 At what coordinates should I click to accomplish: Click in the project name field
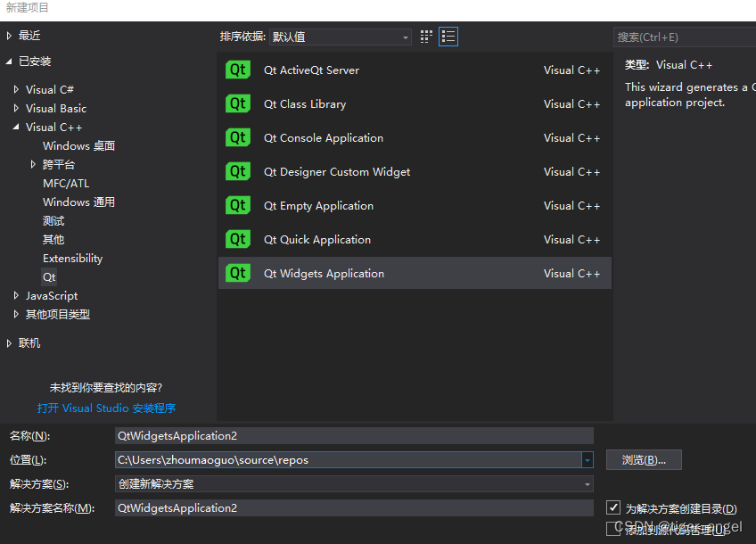point(354,435)
